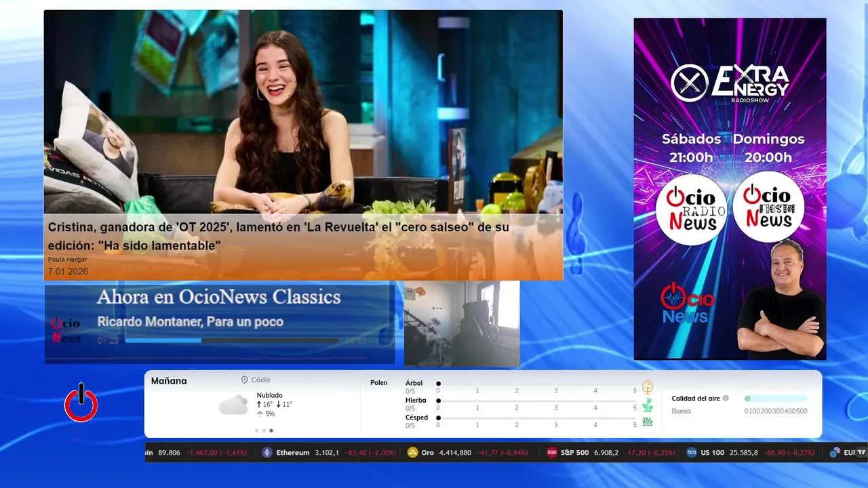The image size is (868, 488).
Task: Click the Césped pollen grass icon
Action: 648,422
